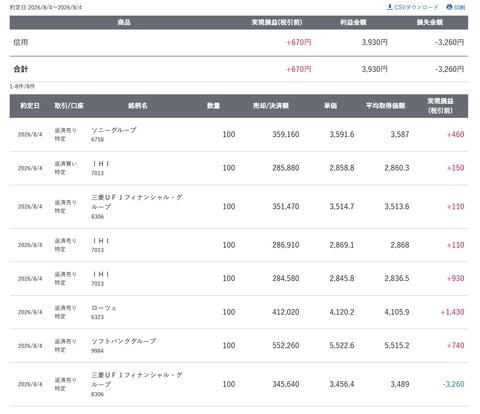
Task: Click the 利益金額 column header
Action: [x=353, y=22]
